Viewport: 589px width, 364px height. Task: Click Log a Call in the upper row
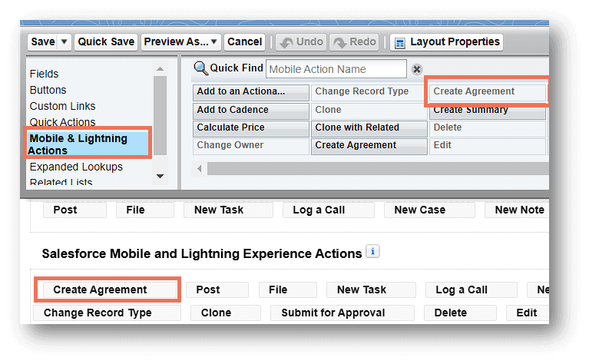pyautogui.click(x=329, y=210)
